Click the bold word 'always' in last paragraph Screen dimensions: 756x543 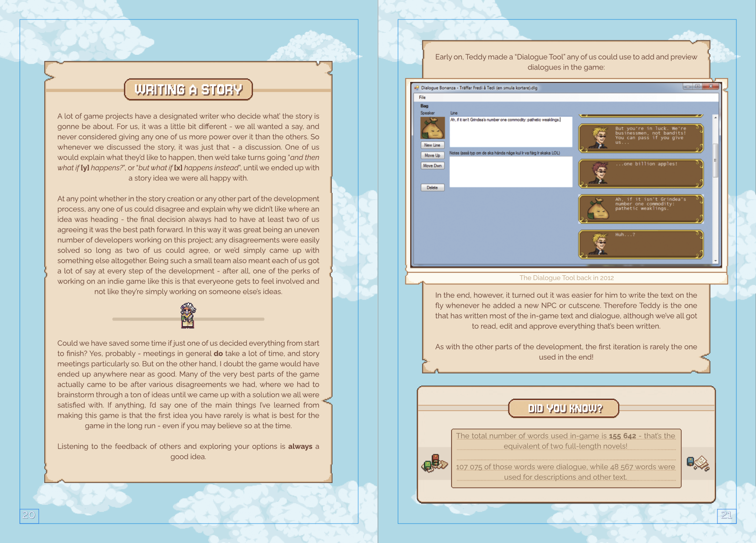[x=300, y=446]
